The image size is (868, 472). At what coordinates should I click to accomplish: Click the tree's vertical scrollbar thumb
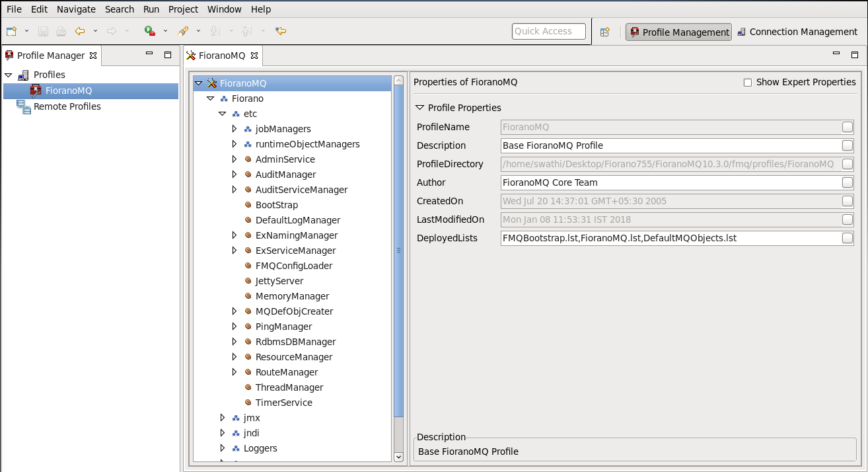(x=398, y=251)
